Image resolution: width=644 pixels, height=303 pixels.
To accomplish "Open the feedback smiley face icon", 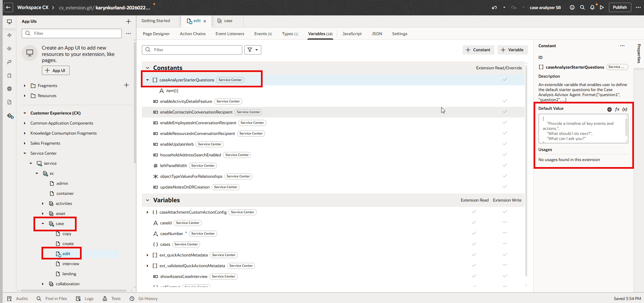I will pos(572,7).
